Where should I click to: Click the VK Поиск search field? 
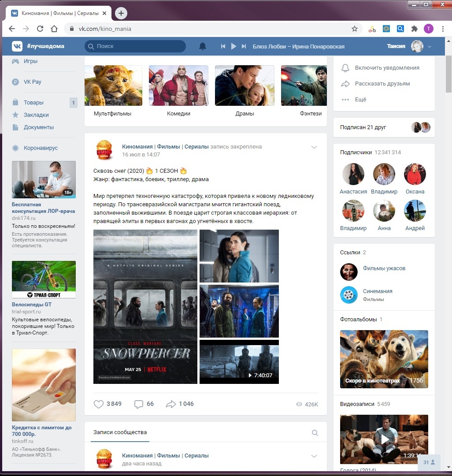[x=135, y=46]
